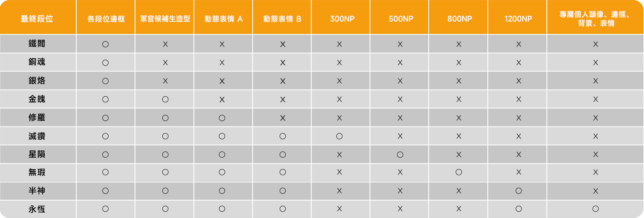Click the 軍官候補生造型 header cell
644x218 pixels.
[165, 19]
